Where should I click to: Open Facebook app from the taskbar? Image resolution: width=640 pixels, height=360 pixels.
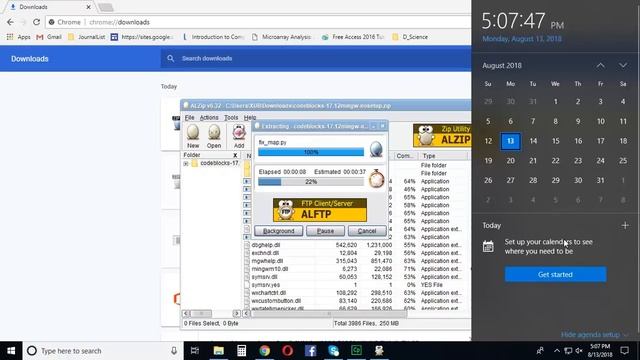click(310, 351)
